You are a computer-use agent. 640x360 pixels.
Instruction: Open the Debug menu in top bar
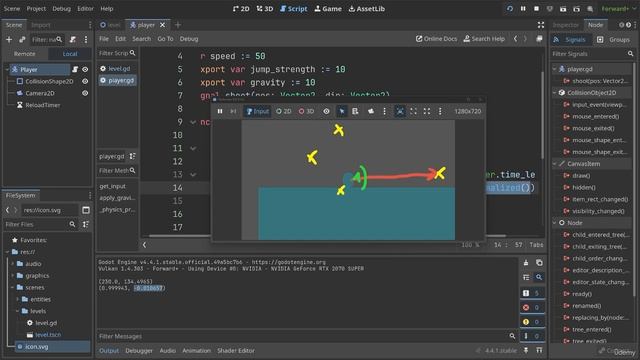click(x=61, y=9)
